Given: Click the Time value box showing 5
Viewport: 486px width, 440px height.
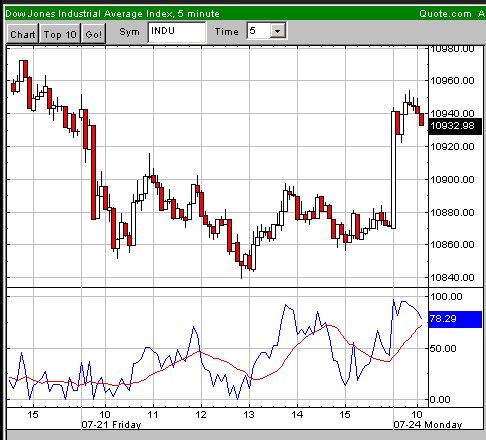Looking at the screenshot, I should tap(259, 31).
